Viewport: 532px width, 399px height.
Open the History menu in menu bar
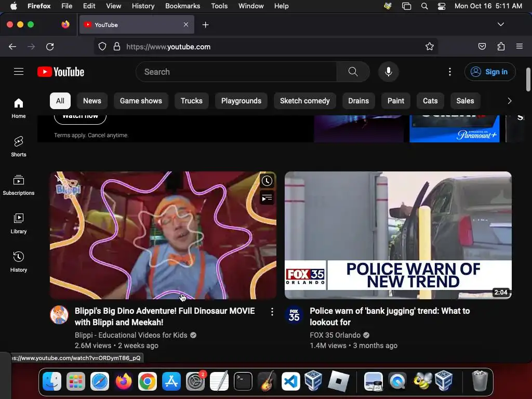[x=143, y=6]
